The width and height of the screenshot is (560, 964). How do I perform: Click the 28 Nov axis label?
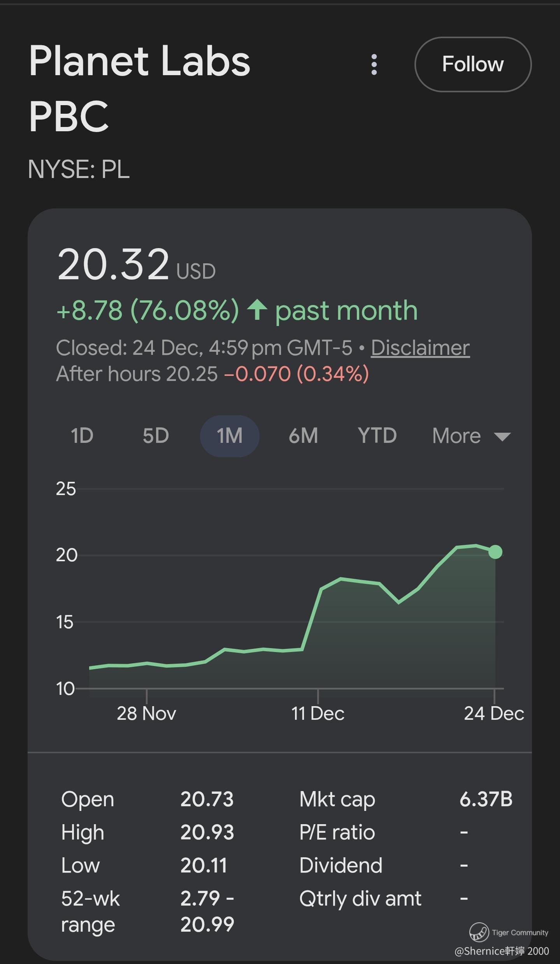point(146,713)
